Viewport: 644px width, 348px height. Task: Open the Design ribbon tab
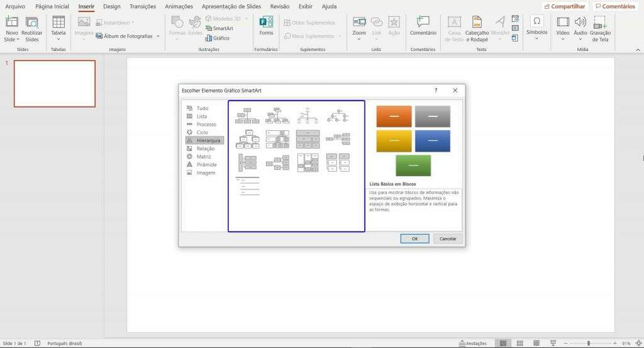pos(112,6)
